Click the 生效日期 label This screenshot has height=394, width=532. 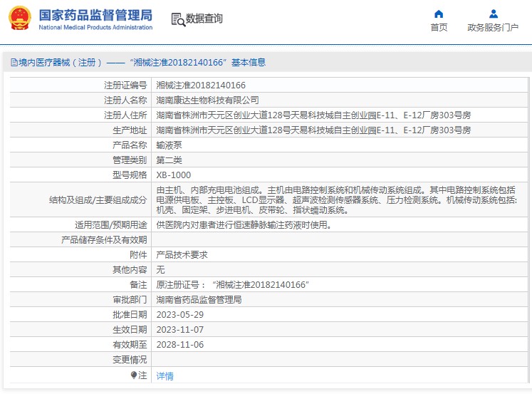130,330
